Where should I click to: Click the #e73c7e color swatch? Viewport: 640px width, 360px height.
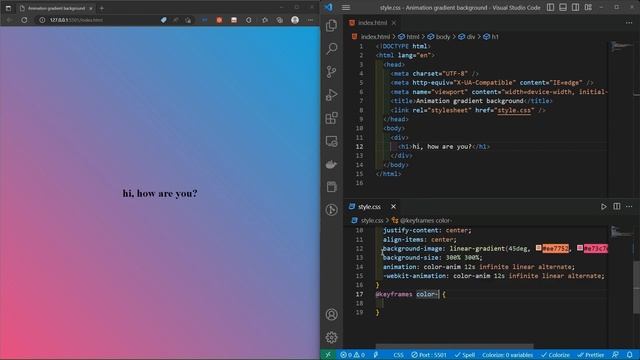580,248
